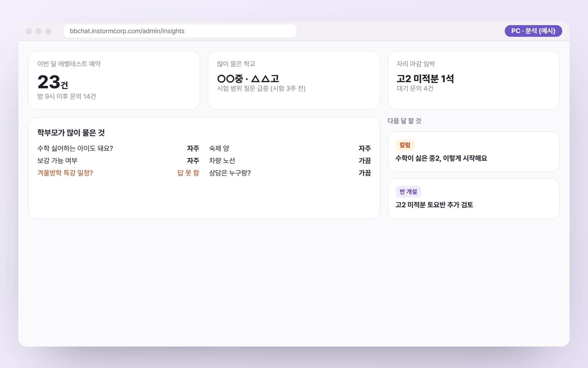The image size is (588, 368).
Task: Click '밤 9시 이후 문의 14건' subtext
Action: [x=67, y=96]
